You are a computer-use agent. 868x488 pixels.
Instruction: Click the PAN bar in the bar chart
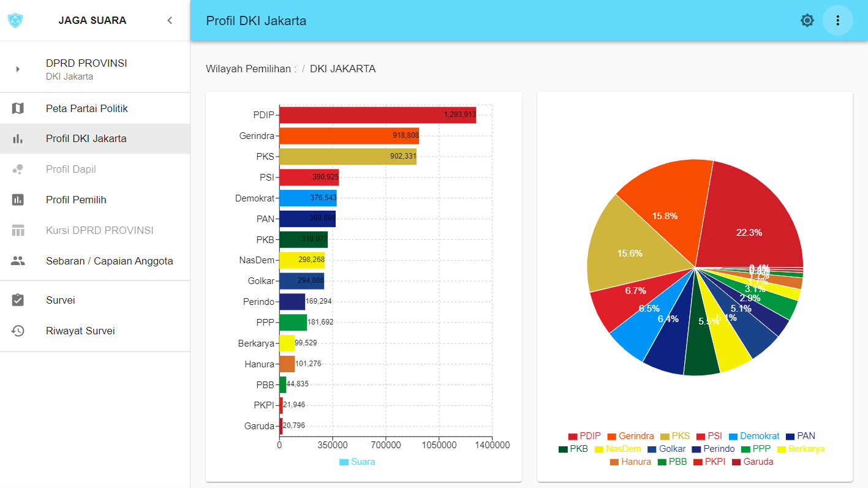[308, 219]
